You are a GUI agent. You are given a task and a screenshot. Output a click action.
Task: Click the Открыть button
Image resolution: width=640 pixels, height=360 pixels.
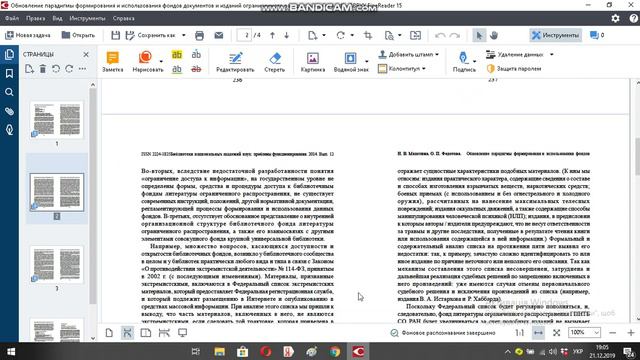[78, 36]
